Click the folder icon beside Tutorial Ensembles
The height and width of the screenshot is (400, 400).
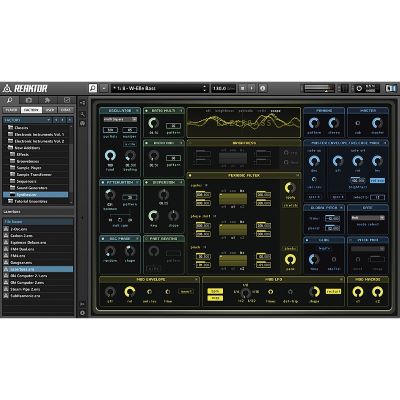coord(10,201)
